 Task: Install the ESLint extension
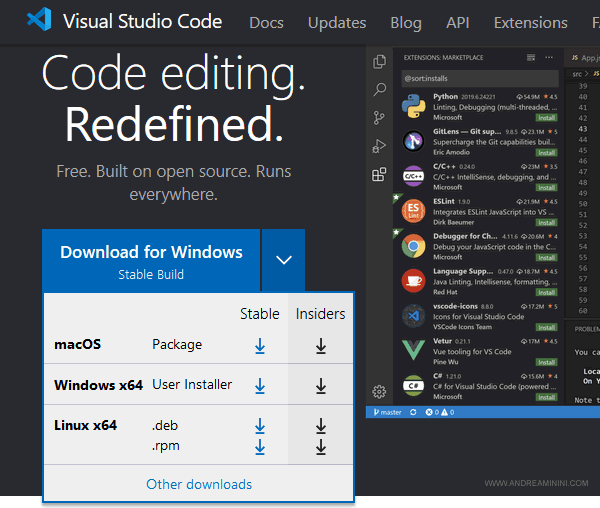(x=546, y=223)
